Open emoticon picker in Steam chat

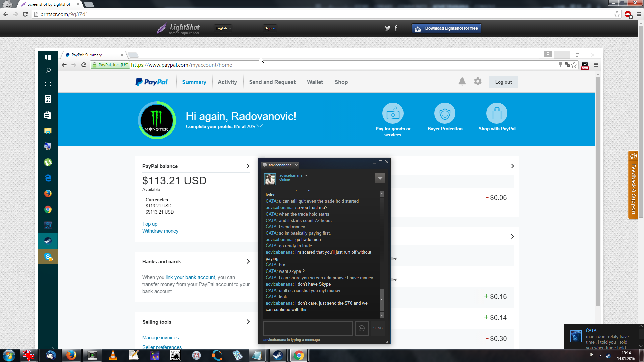point(362,328)
